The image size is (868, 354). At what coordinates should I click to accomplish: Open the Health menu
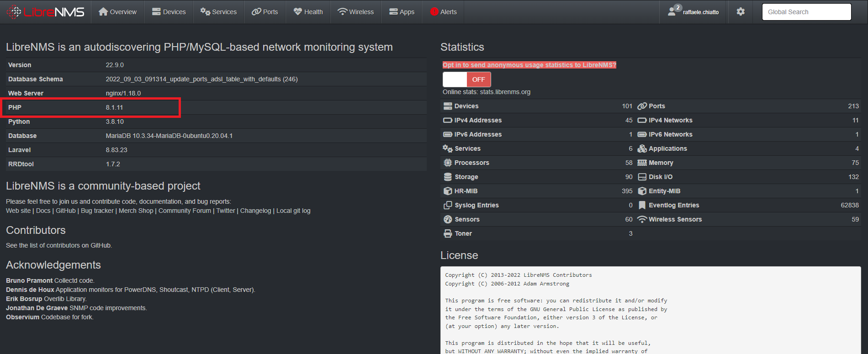coord(308,12)
